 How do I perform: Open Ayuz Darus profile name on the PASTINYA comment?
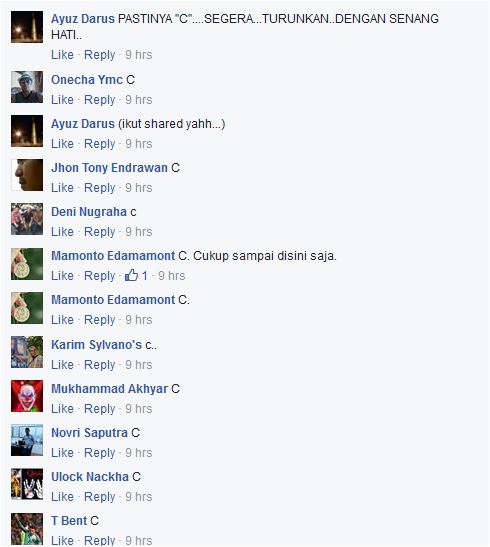[x=83, y=18]
